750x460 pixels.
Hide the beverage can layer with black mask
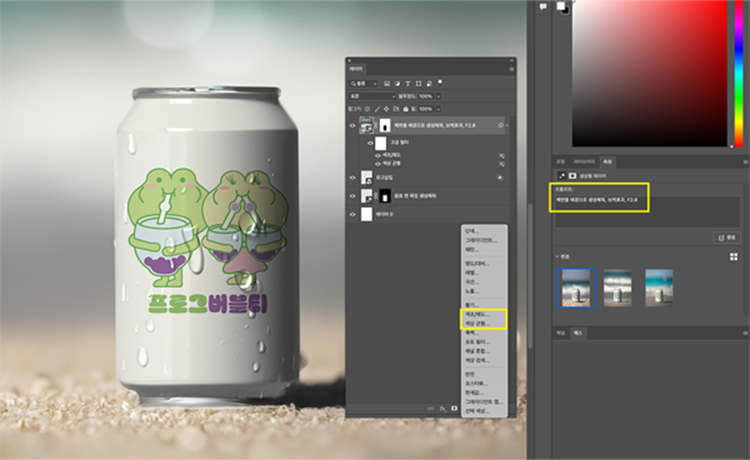(353, 196)
